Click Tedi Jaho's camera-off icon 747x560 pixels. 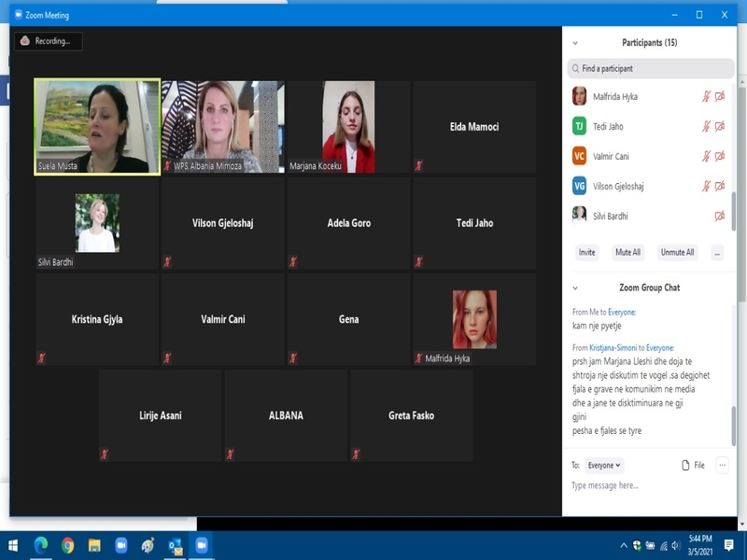tap(720, 126)
